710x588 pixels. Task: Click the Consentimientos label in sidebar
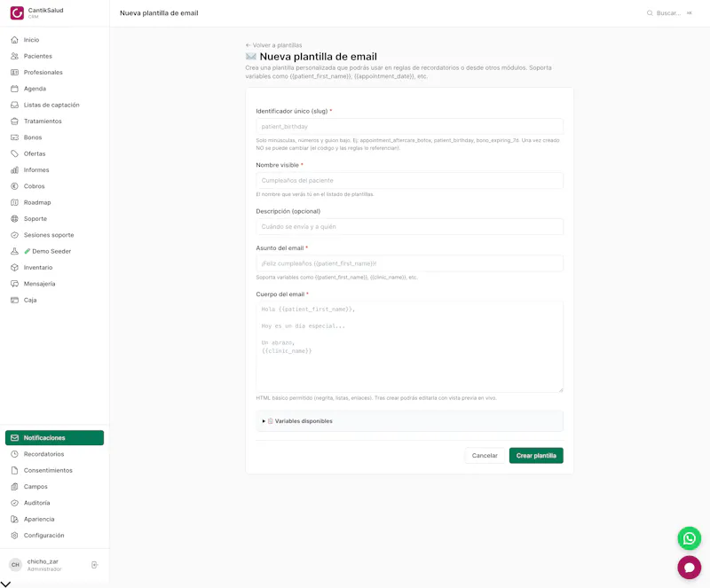[48, 470]
